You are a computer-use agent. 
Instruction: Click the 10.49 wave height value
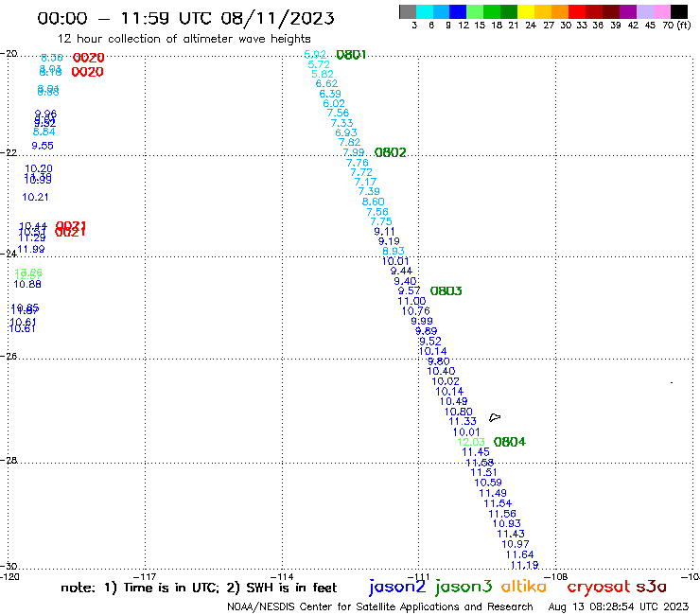[x=453, y=401]
